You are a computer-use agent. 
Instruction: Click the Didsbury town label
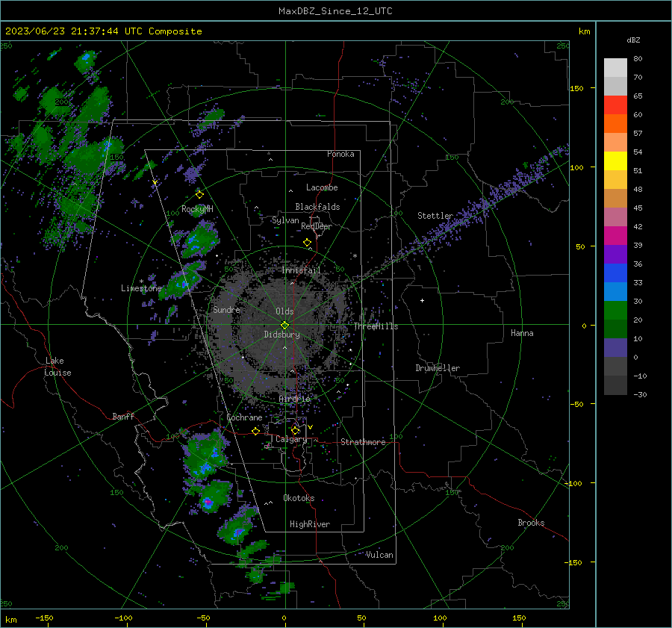point(281,335)
